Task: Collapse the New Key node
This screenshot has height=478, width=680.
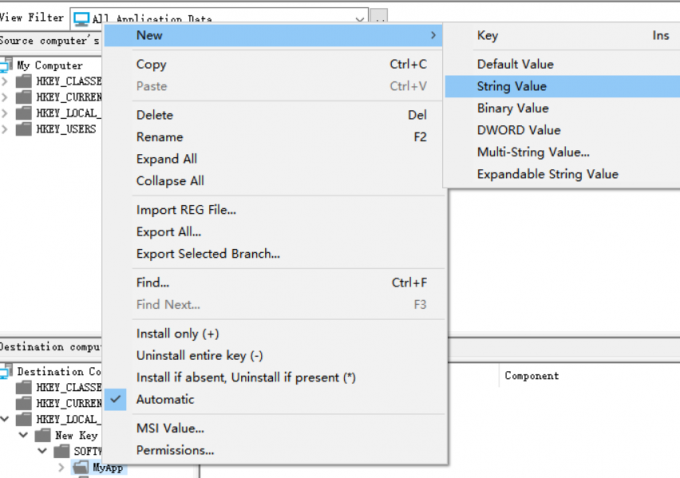Action: [x=22, y=435]
